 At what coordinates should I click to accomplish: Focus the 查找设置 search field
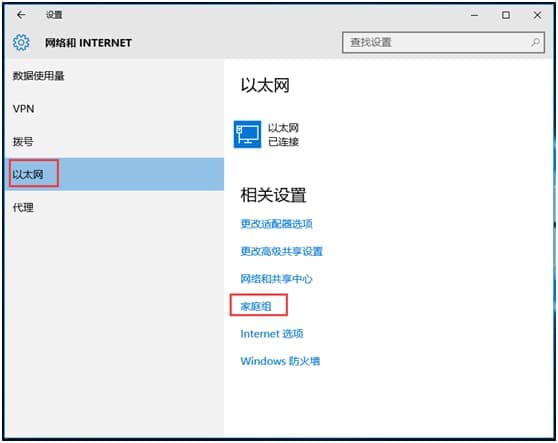click(x=443, y=43)
